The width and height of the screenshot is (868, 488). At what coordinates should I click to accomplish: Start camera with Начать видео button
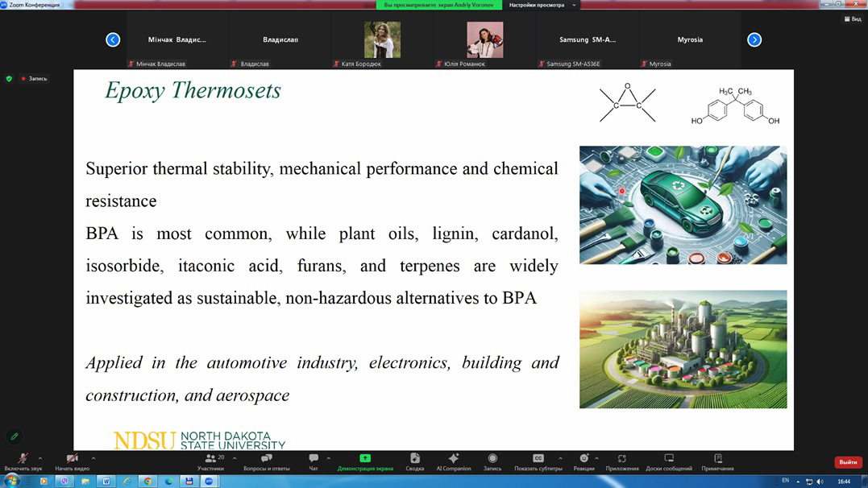click(x=72, y=458)
